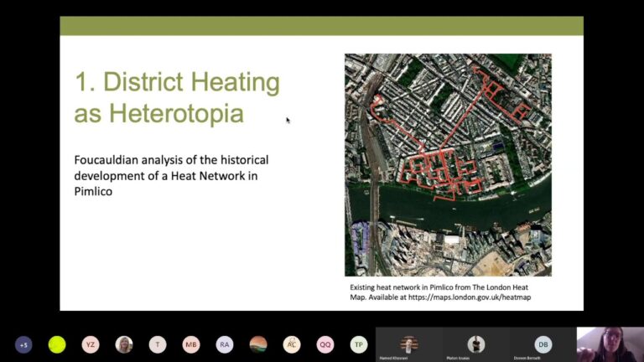Click the AC participant avatar
Screen dimensions: 644x362
(x=292, y=344)
